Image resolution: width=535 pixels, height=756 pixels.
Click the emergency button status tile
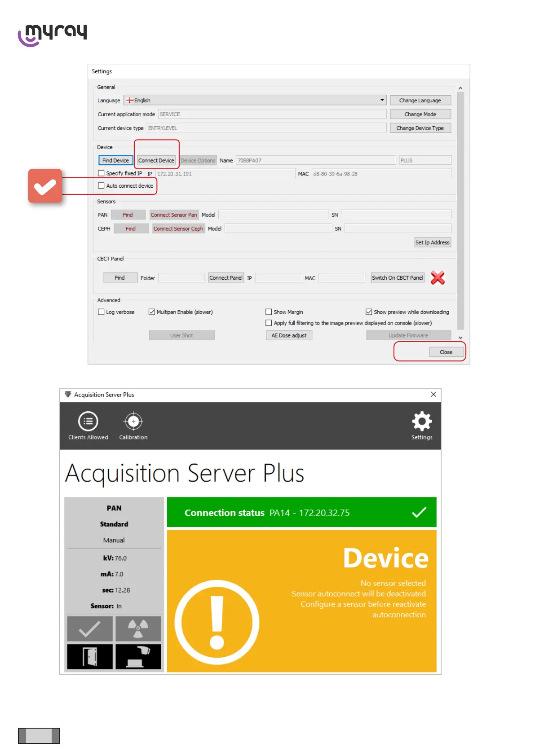coord(138,657)
